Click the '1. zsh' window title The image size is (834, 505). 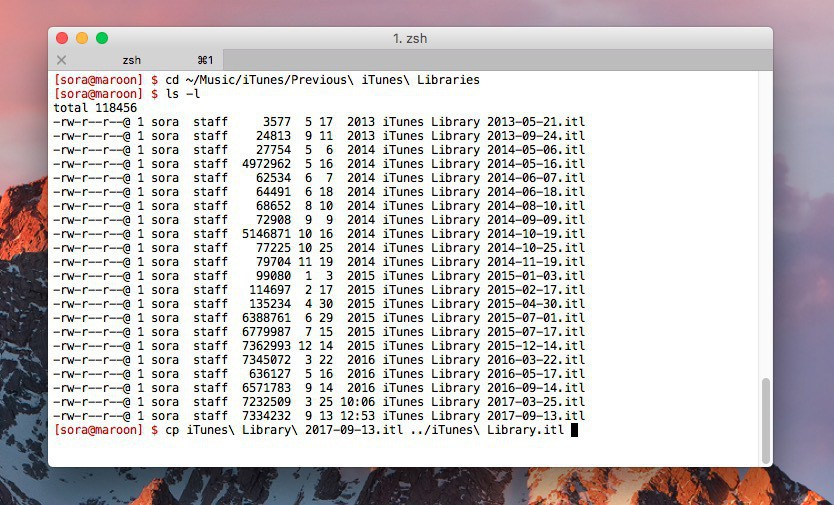point(410,38)
